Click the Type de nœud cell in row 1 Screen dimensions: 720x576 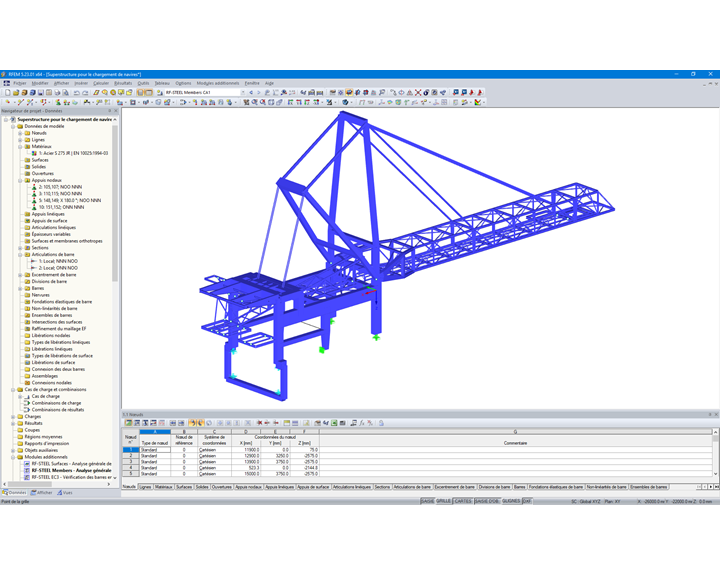155,450
